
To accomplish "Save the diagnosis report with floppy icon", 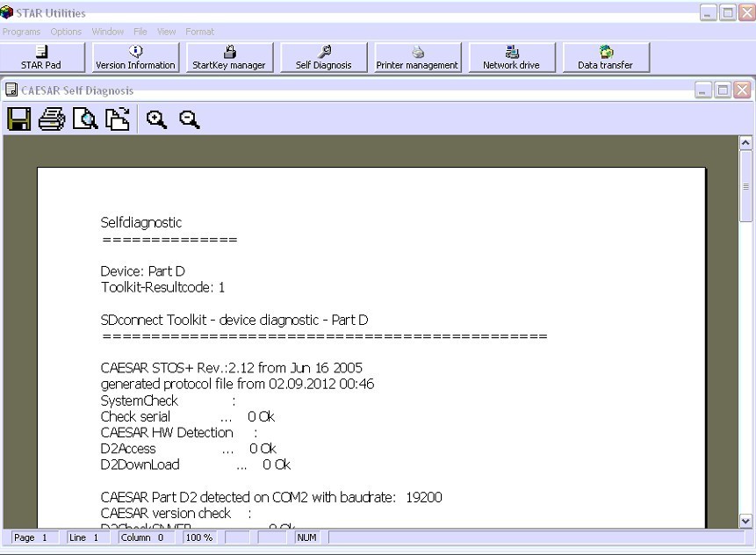I will [18, 119].
